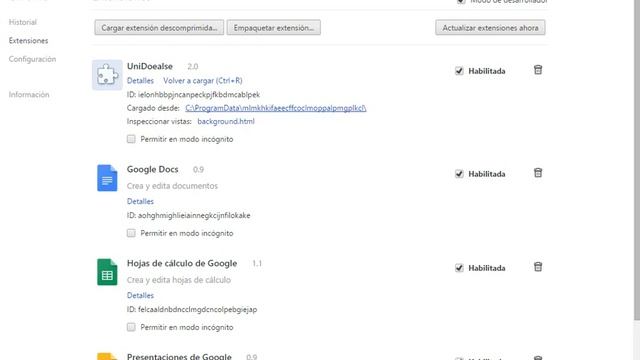Click the Google Docs extension title
640x360 pixels.
pyautogui.click(x=153, y=169)
